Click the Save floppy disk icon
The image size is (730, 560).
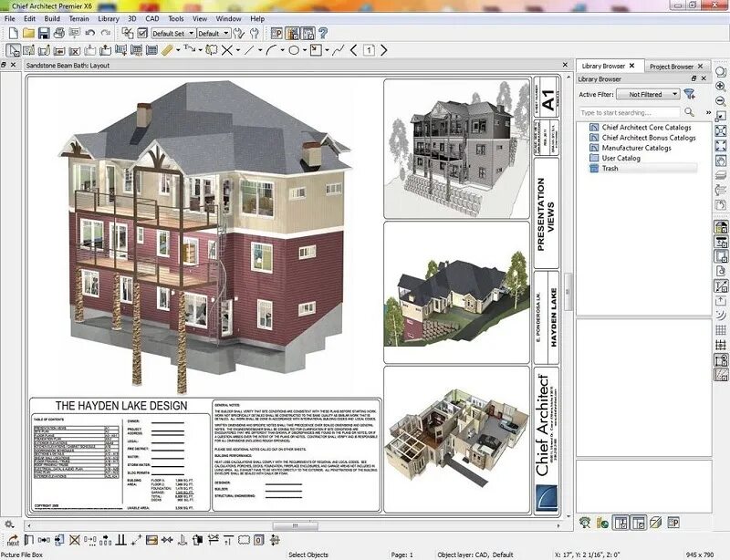44,34
